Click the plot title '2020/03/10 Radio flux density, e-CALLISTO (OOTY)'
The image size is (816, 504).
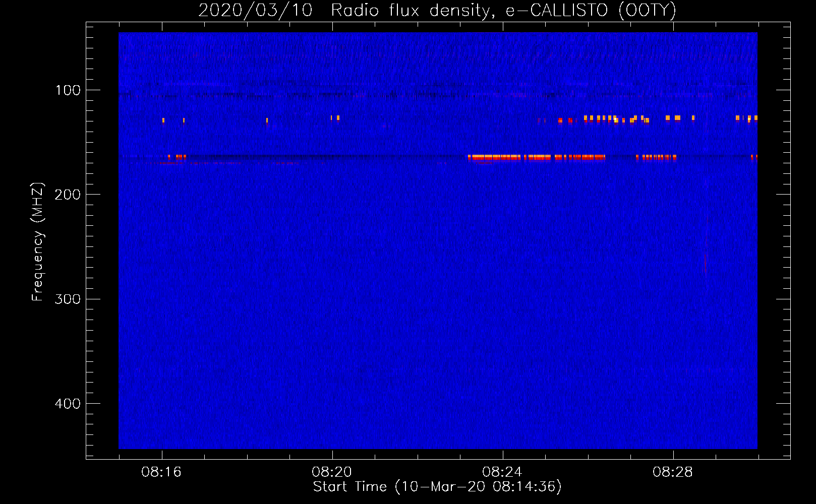[x=437, y=10]
